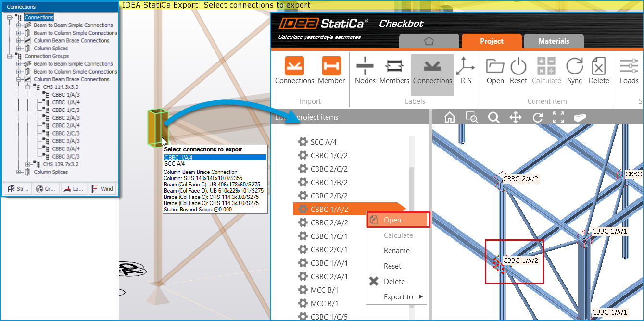This screenshot has height=321, width=644.
Task: Switch to the Project tab
Action: coord(492,41)
